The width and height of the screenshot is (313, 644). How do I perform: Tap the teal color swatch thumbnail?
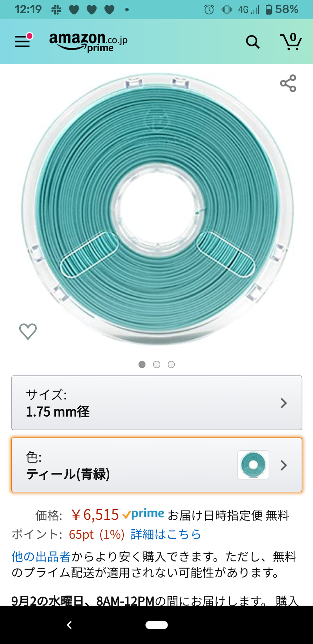[x=253, y=465]
